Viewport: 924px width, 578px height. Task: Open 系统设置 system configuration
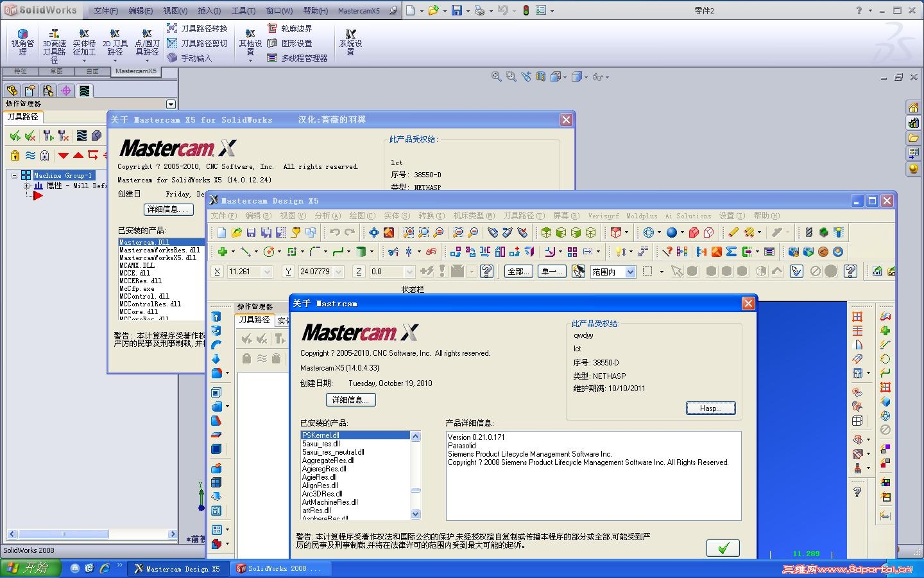350,43
